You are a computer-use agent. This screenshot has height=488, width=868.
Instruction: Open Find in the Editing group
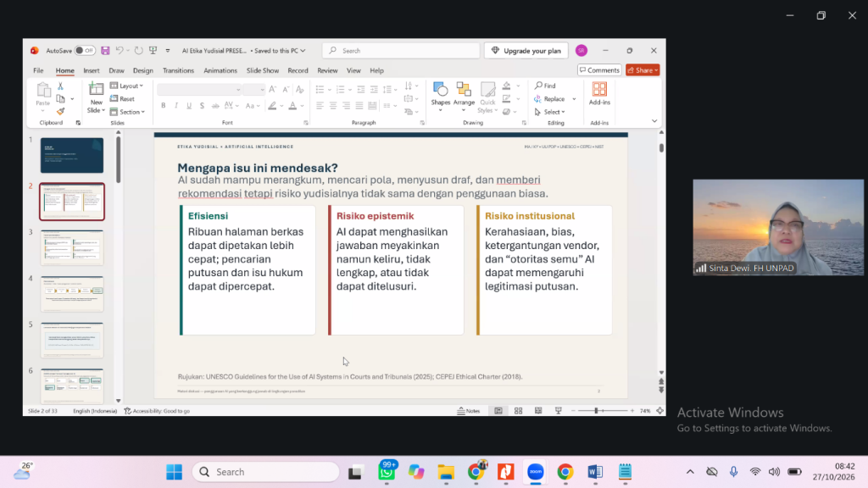pos(545,86)
